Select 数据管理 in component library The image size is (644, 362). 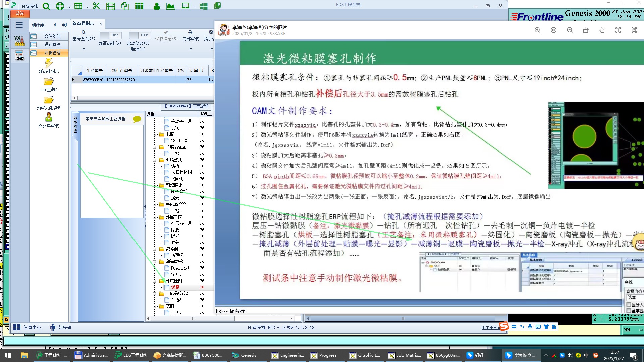pos(49,53)
